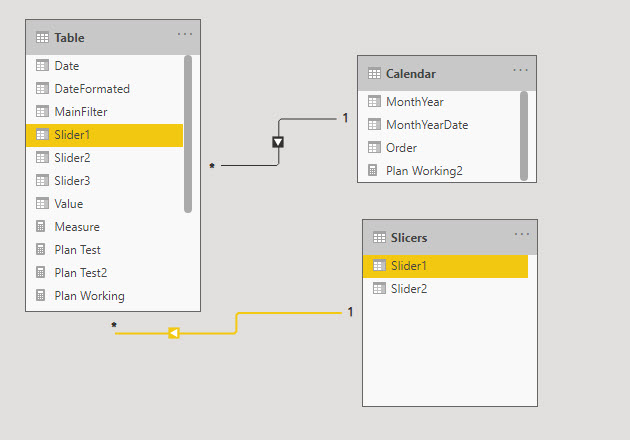Select the Slider3 field in Table
The height and width of the screenshot is (440, 630).
pyautogui.click(x=104, y=180)
